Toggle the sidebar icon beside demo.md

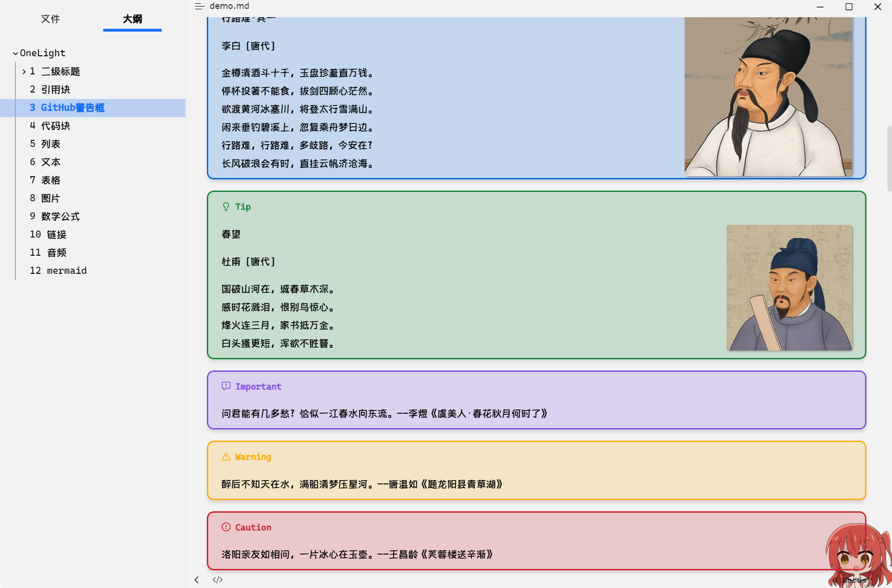199,6
